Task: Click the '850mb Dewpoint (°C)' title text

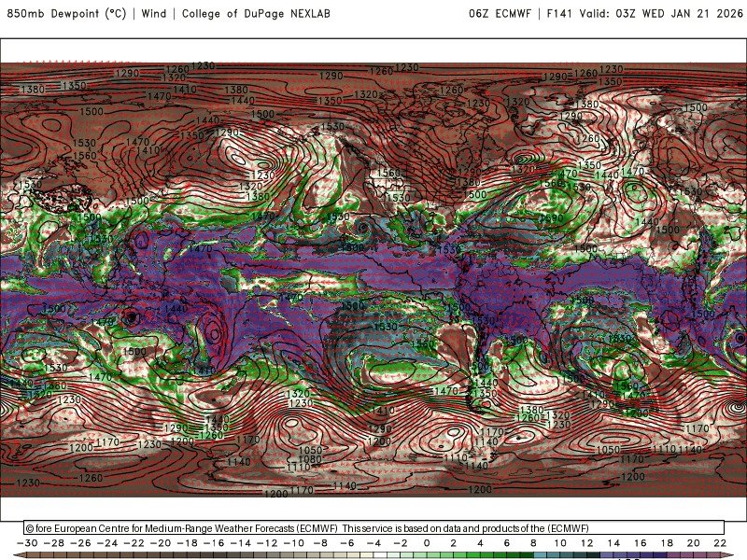Action: tap(66, 14)
